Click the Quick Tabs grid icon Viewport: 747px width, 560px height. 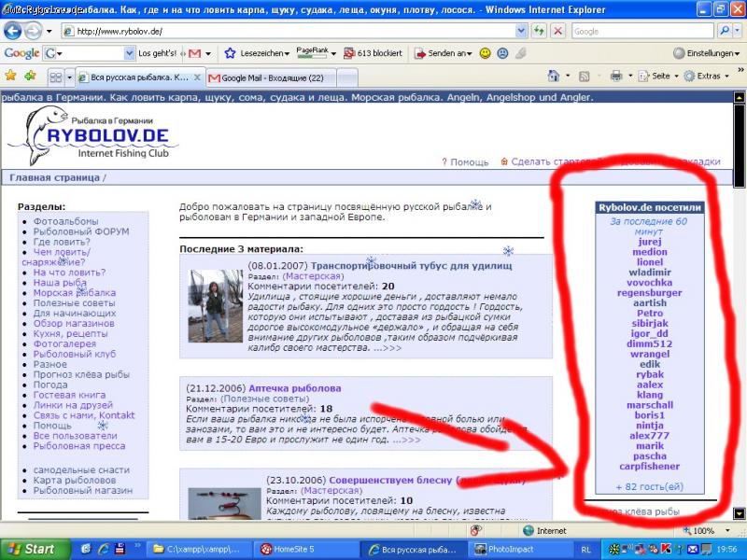55,77
